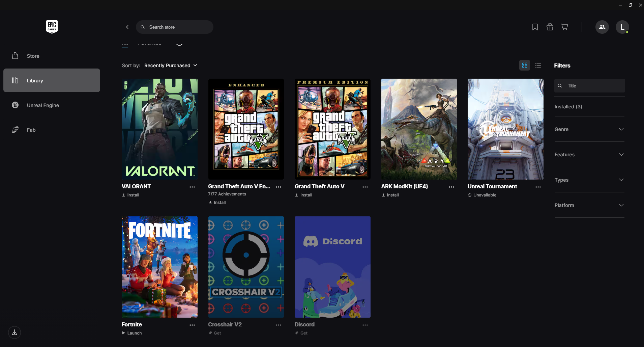
Task: Open the shopping cart icon
Action: click(565, 27)
